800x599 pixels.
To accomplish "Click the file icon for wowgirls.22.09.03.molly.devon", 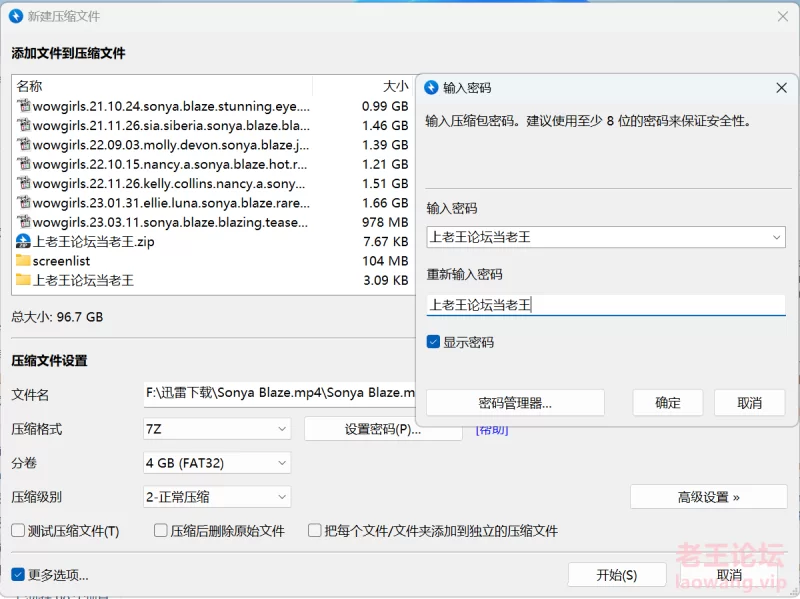I will click(x=23, y=145).
